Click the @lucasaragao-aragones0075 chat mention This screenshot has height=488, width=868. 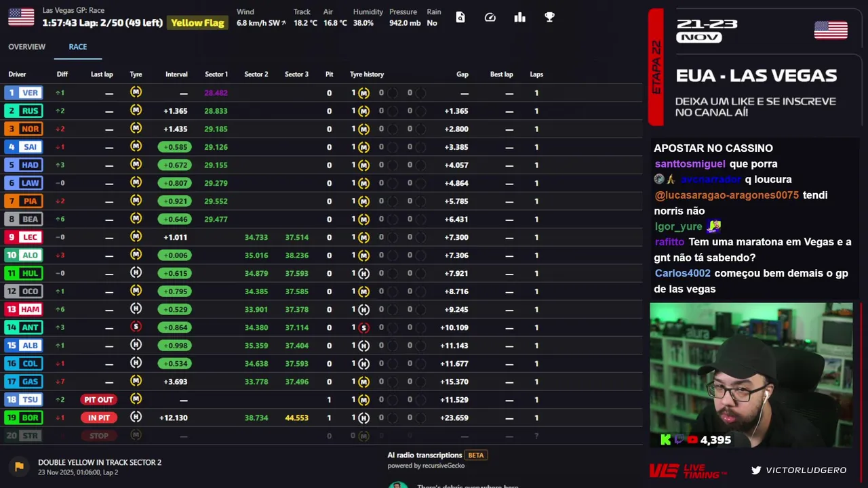(x=727, y=195)
